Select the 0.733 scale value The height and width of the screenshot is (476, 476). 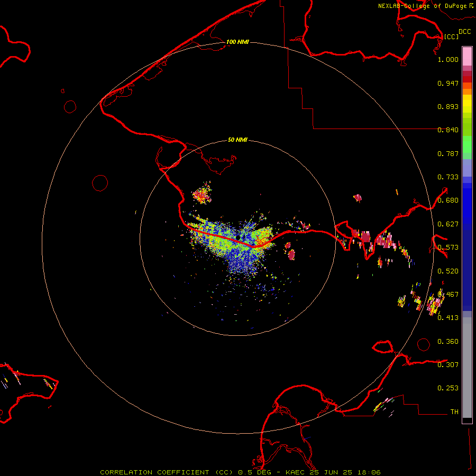point(448,177)
